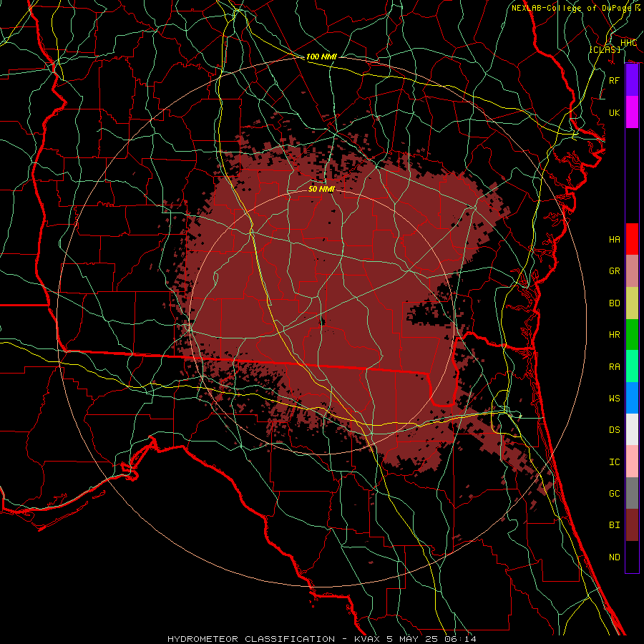Click the RA light-green legend swatch
Viewport: 644px width, 644px height.
coord(632,366)
